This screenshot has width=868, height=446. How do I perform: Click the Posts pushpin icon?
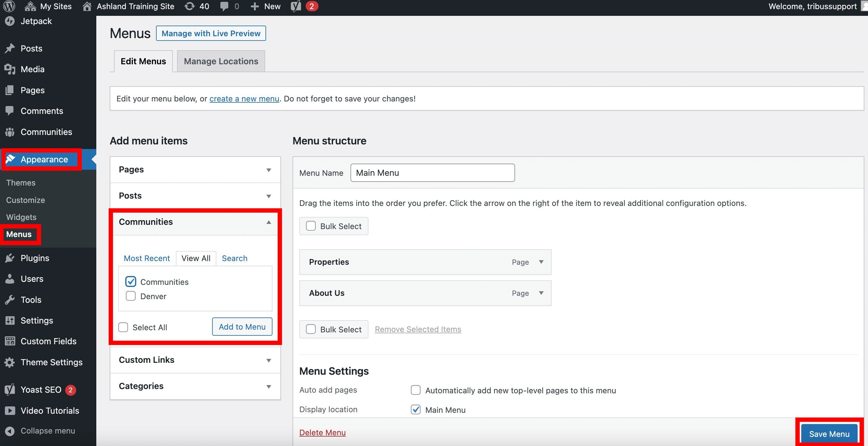10,48
